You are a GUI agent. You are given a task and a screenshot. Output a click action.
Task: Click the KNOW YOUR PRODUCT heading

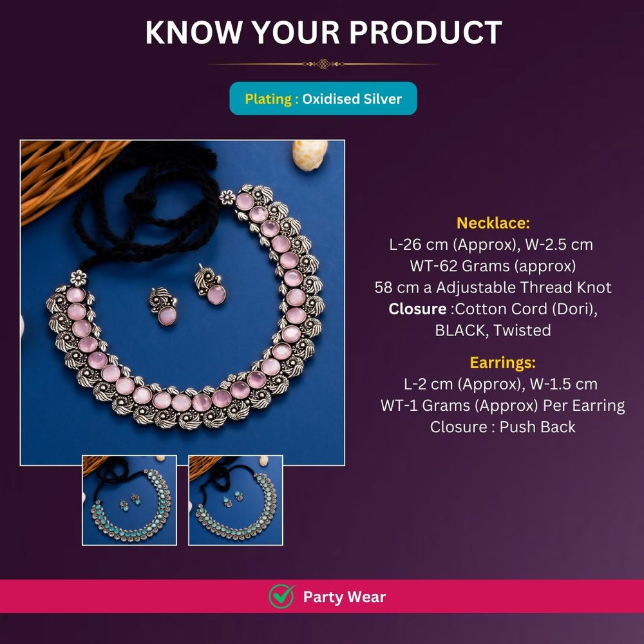(323, 32)
